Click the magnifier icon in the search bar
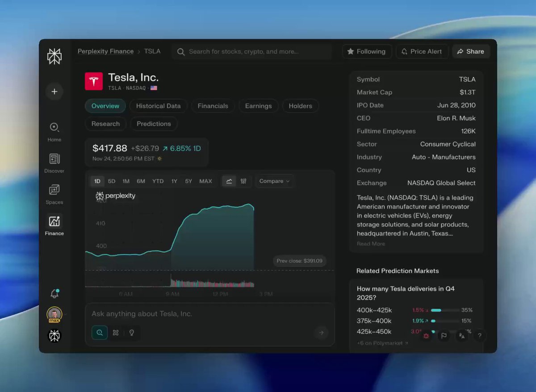The width and height of the screenshot is (536, 392). click(x=181, y=52)
